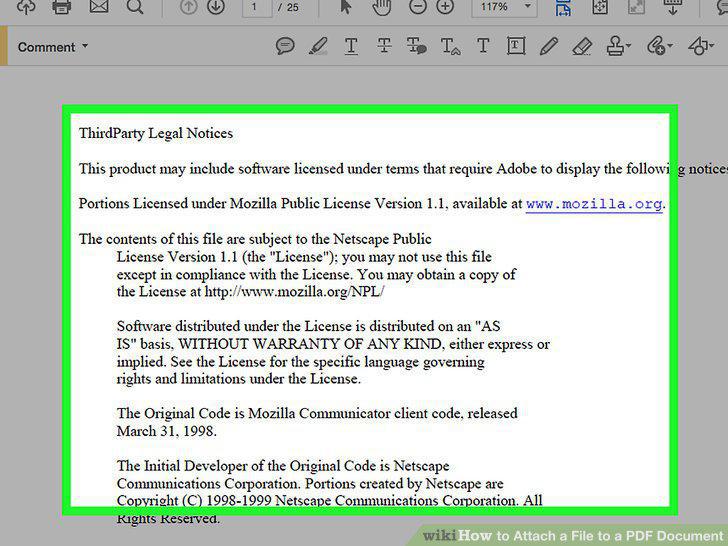728x546 pixels.
Task: Select the strikethrough text tool
Action: click(x=384, y=46)
